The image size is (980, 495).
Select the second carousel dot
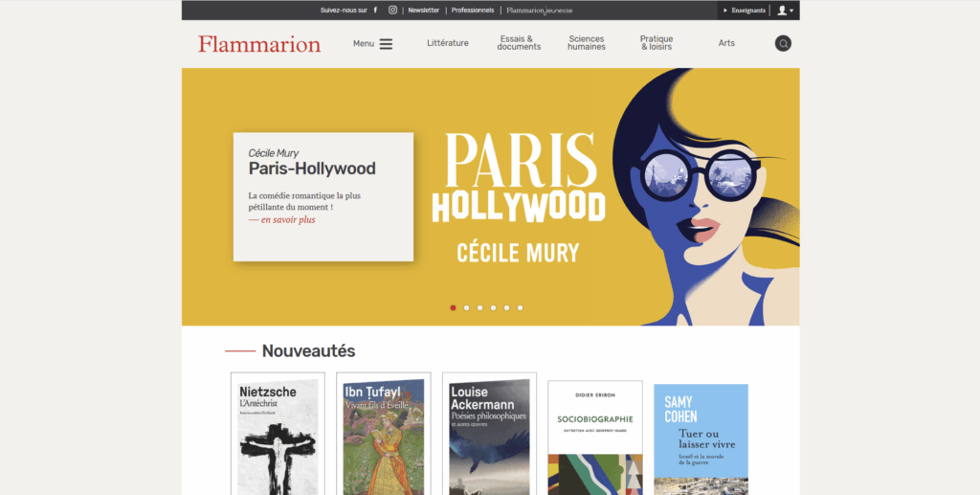coord(466,307)
